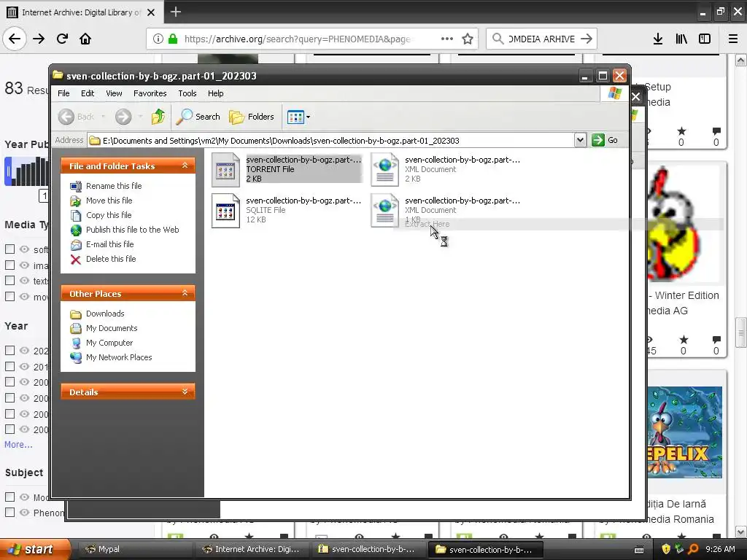The height and width of the screenshot is (560, 747).
Task: Open the page actions three-dot menu
Action: point(447,39)
